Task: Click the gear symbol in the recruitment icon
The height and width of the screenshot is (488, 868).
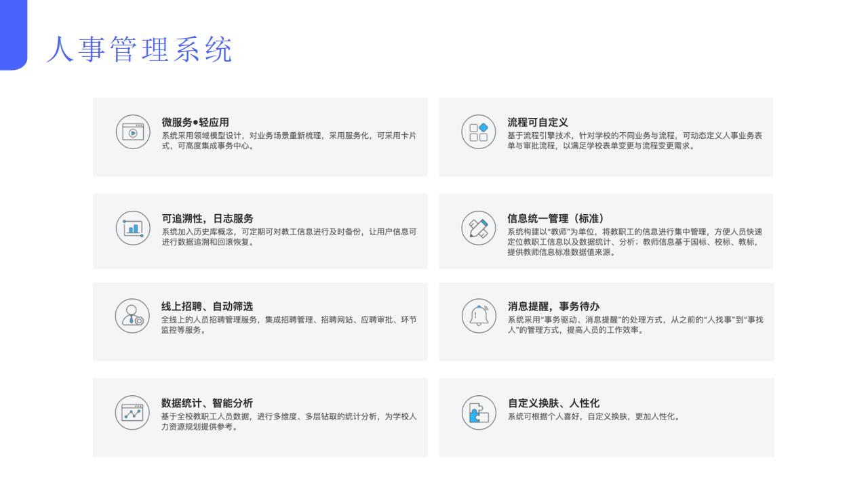Action: [139, 321]
